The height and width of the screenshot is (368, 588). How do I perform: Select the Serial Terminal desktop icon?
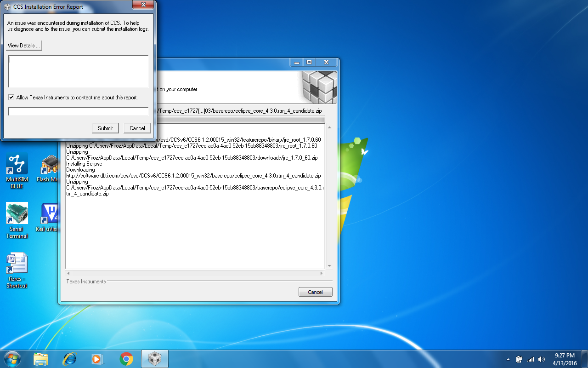point(17,221)
